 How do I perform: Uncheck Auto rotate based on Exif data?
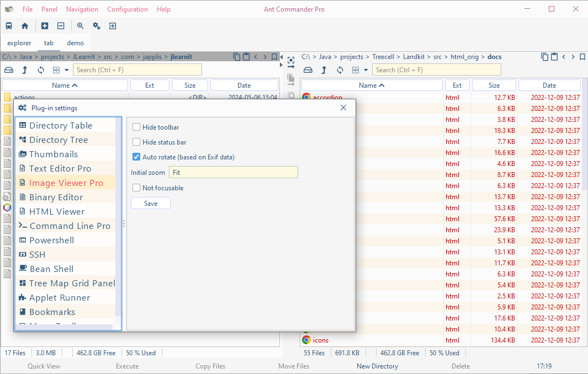point(136,157)
